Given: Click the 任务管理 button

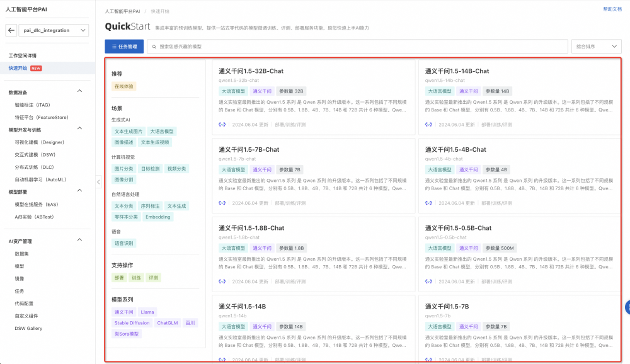Looking at the screenshot, I should click(x=124, y=47).
